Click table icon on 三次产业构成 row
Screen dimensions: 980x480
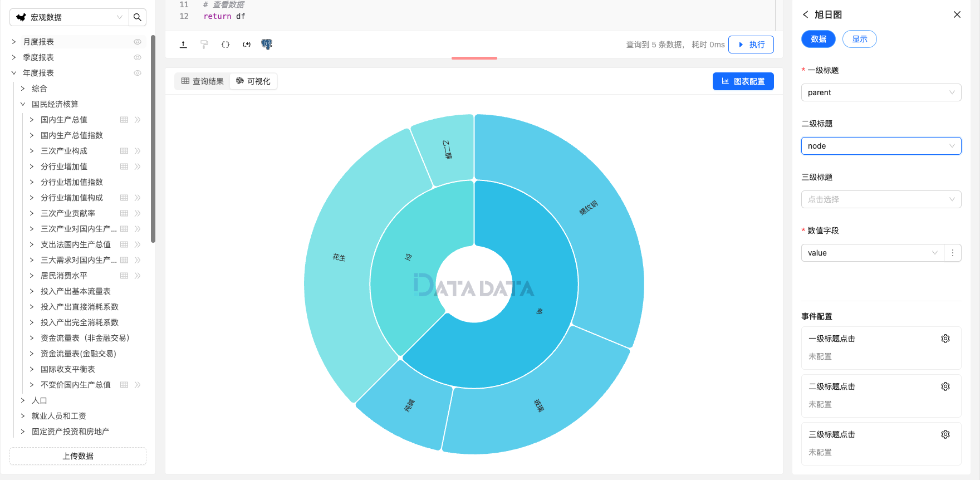pyautogui.click(x=124, y=151)
